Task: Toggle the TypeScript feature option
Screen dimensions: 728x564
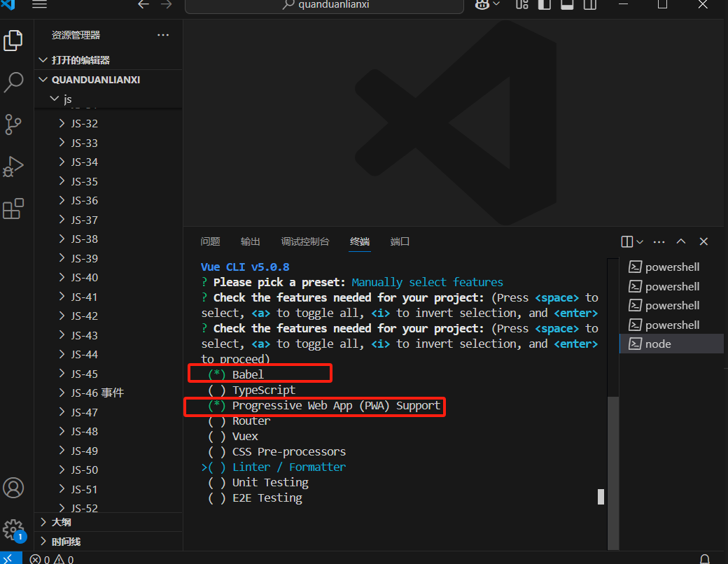Action: [251, 390]
